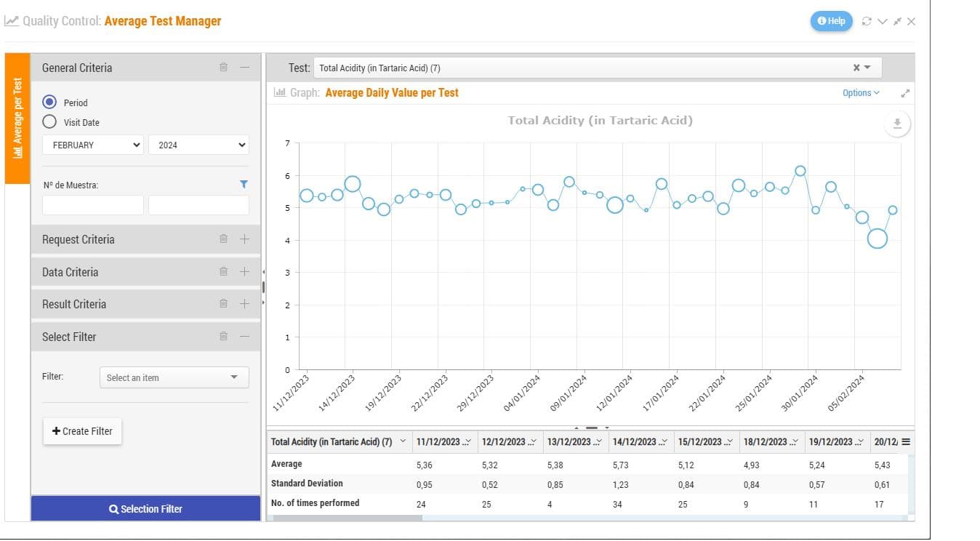The image size is (980, 541).
Task: Open the 2024 year dropdown
Action: coord(198,145)
